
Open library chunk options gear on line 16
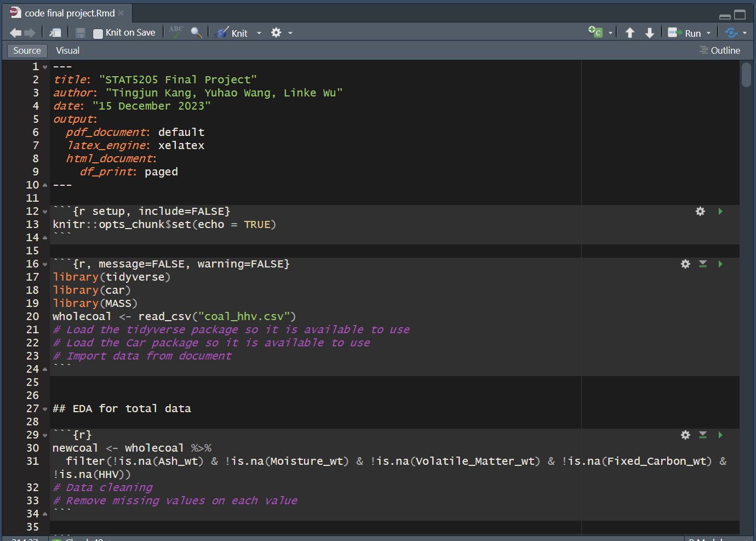click(x=685, y=264)
